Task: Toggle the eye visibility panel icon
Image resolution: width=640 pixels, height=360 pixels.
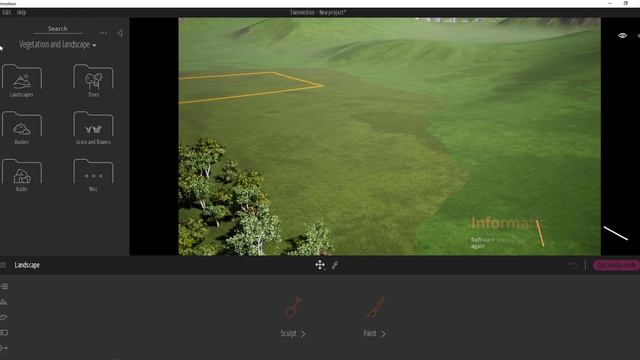Action: tap(622, 36)
